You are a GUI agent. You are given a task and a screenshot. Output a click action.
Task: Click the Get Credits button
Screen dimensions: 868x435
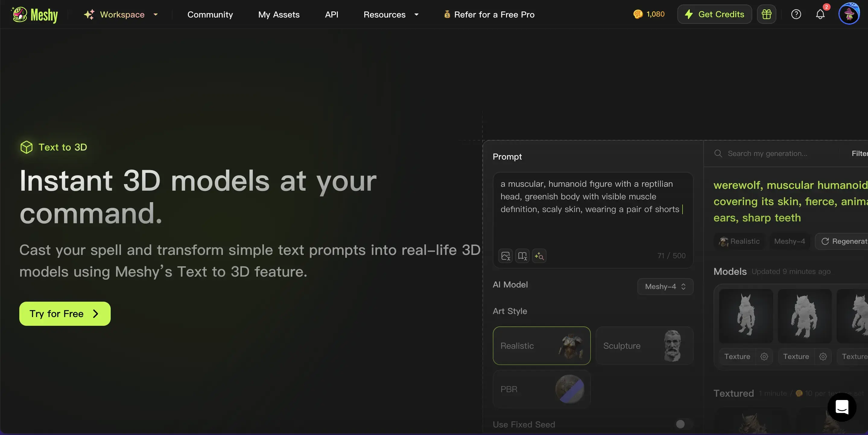pos(714,14)
